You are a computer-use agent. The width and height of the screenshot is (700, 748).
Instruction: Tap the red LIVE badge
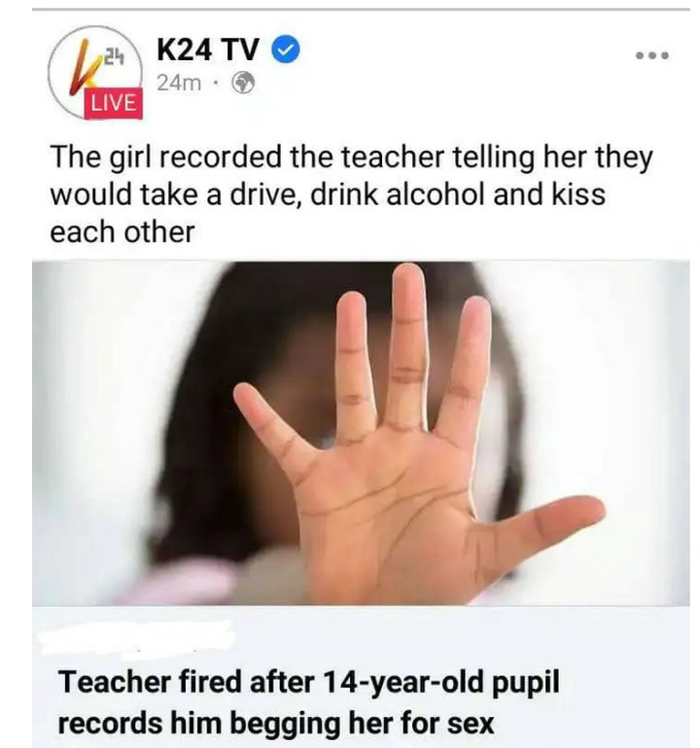pos(113,102)
